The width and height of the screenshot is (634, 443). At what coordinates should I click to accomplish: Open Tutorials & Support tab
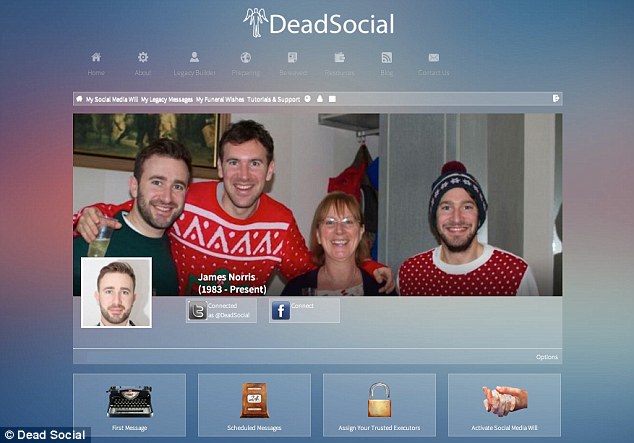(274, 99)
